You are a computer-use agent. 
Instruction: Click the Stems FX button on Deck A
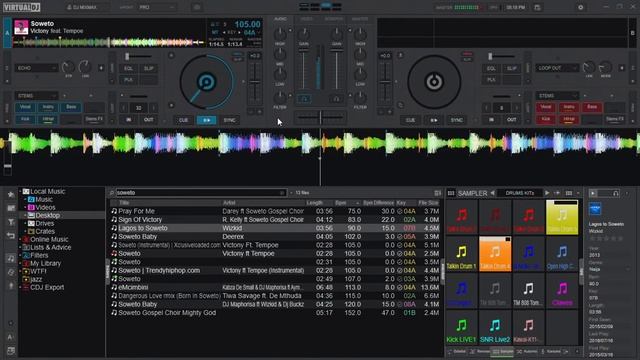[94, 119]
